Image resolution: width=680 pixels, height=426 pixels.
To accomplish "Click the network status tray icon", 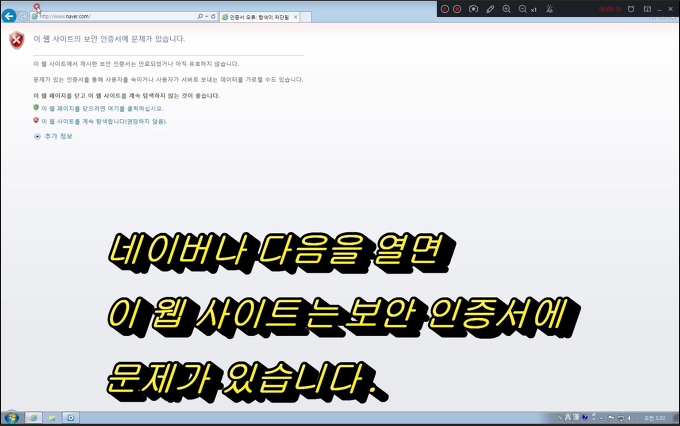I will 621,418.
